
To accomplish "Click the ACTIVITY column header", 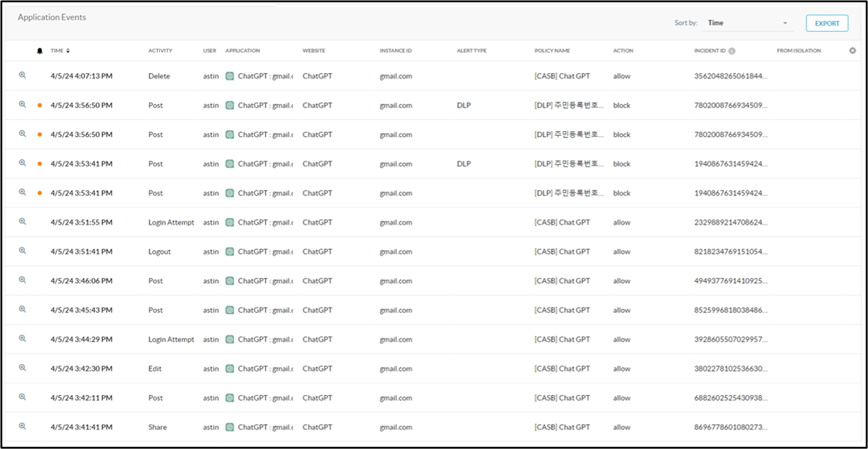I will coord(160,51).
